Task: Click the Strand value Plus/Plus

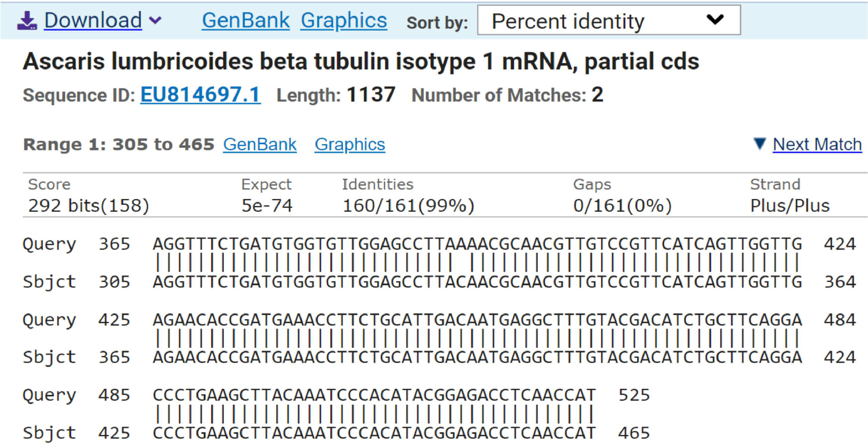Action: pos(789,206)
